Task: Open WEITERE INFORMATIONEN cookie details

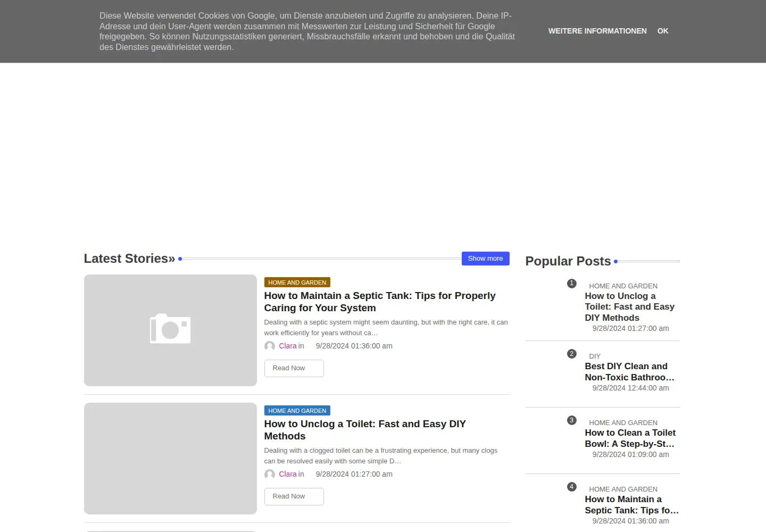Action: (x=597, y=31)
